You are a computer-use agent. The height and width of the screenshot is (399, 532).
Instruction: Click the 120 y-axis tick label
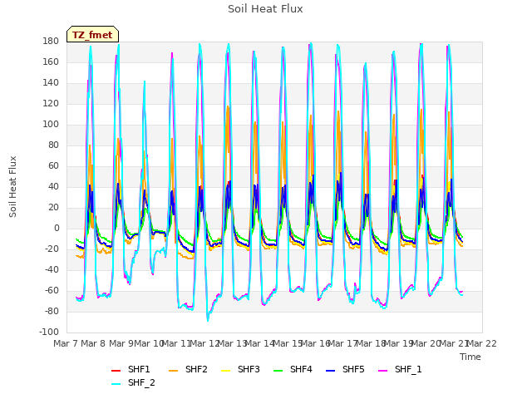pos(51,103)
